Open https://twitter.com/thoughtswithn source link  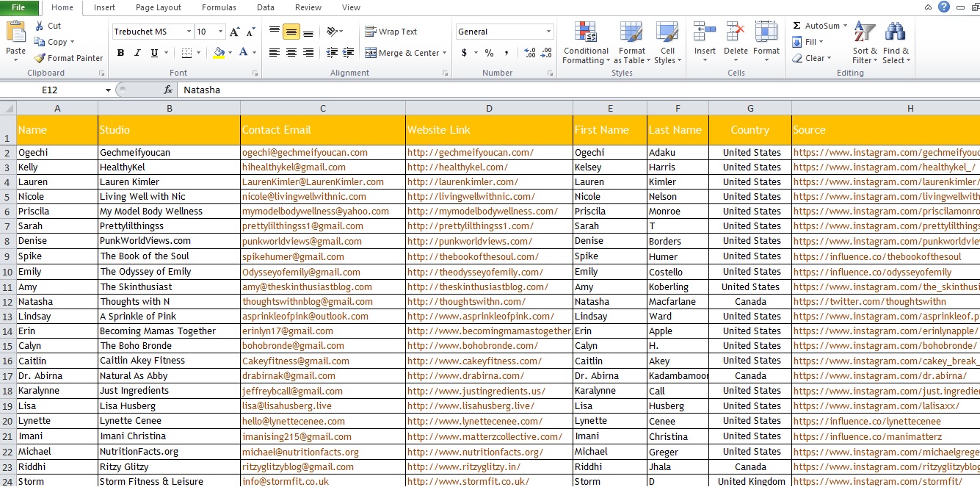click(869, 301)
